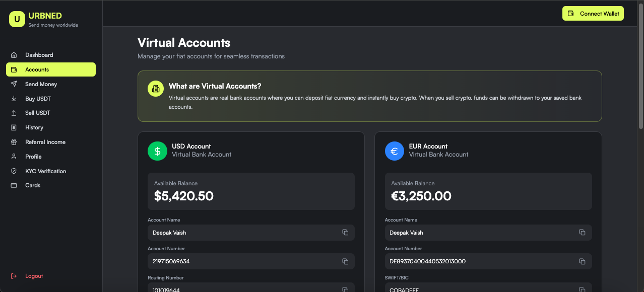Open KYC Verification page
Viewport: 644px width, 292px height.
(45, 171)
